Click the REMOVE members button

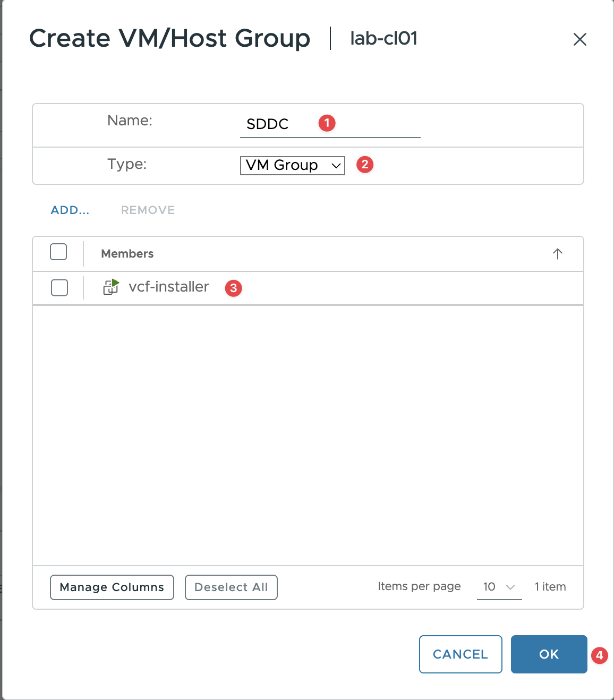tap(148, 210)
